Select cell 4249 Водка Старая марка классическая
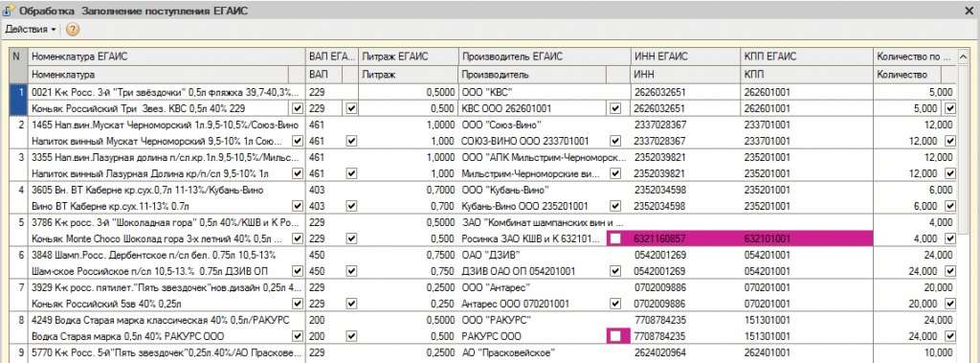The width and height of the screenshot is (980, 363). (x=167, y=320)
